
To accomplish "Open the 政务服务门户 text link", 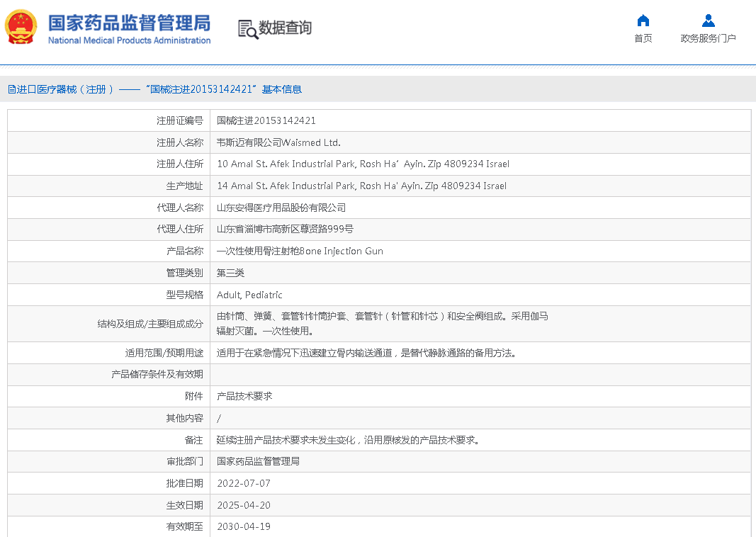I will [x=708, y=38].
